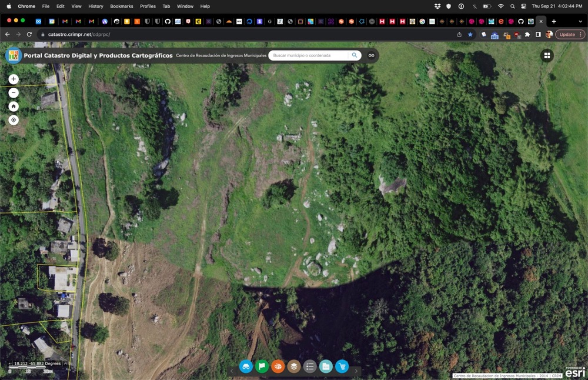Viewport: 588px width, 380px height.
Task: Reload the current page
Action: 29,35
